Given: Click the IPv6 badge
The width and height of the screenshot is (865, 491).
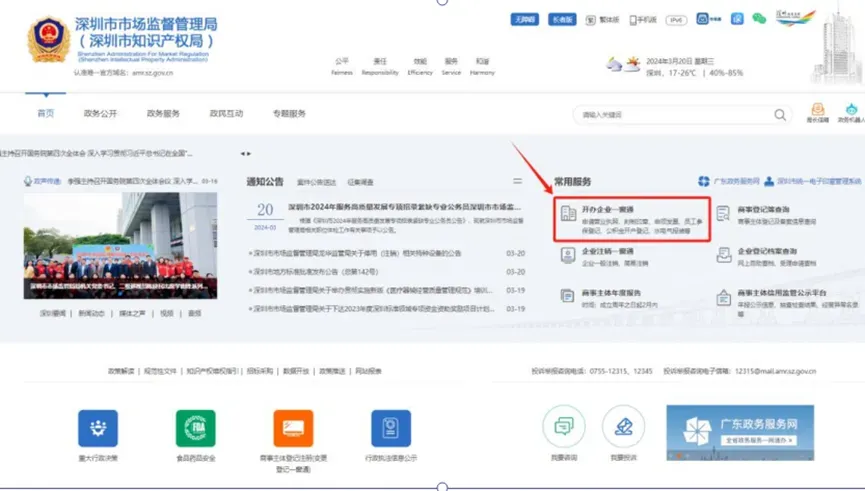Looking at the screenshot, I should pos(676,20).
